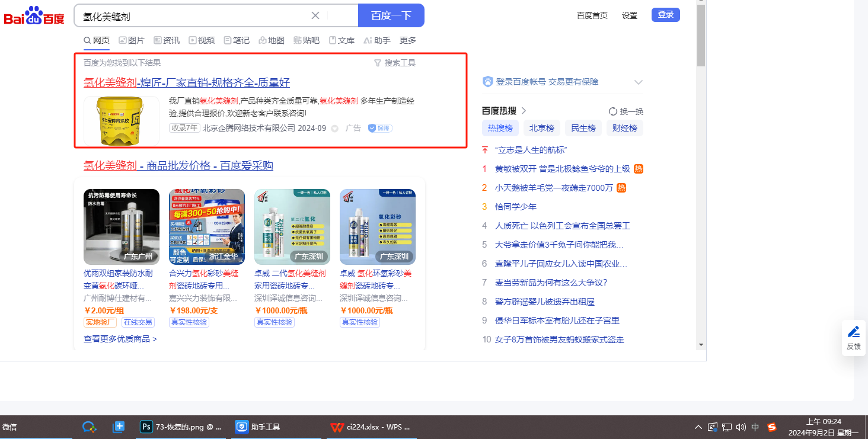Open 百度首页 link

click(x=592, y=15)
